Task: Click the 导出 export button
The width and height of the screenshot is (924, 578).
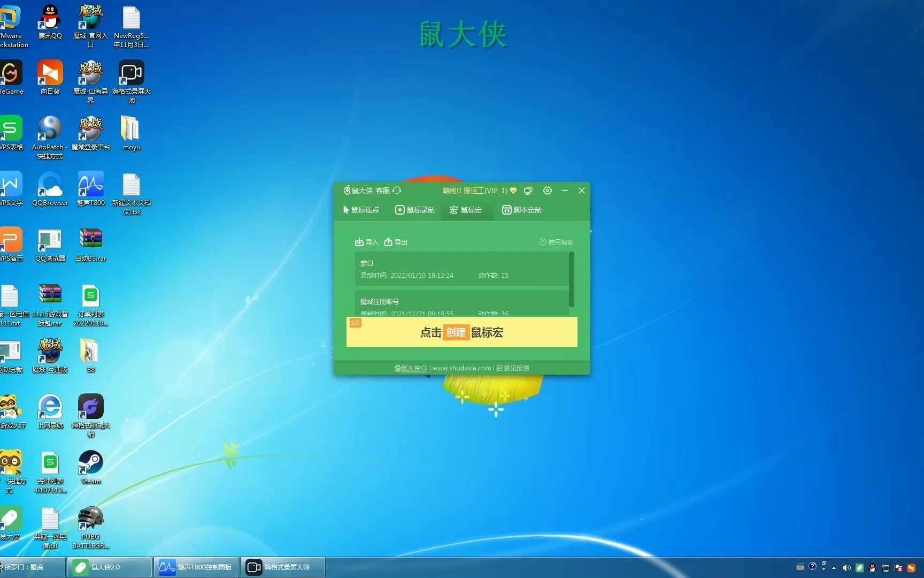Action: pos(396,242)
